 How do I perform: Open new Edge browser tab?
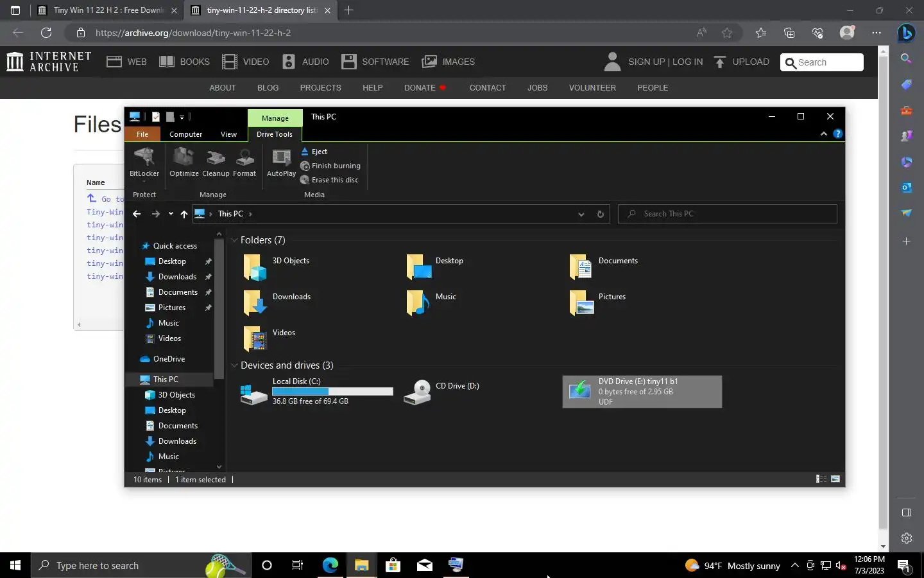click(348, 10)
